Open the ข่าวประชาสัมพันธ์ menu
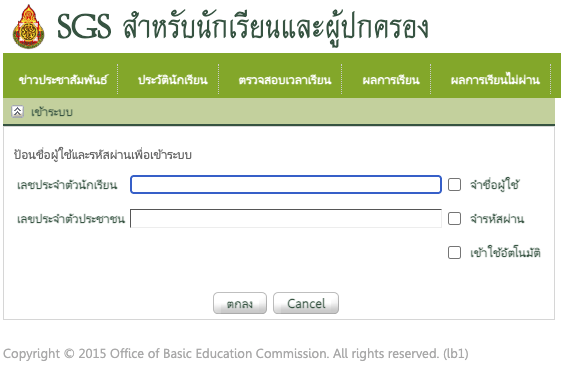The image size is (561, 370). pos(63,79)
